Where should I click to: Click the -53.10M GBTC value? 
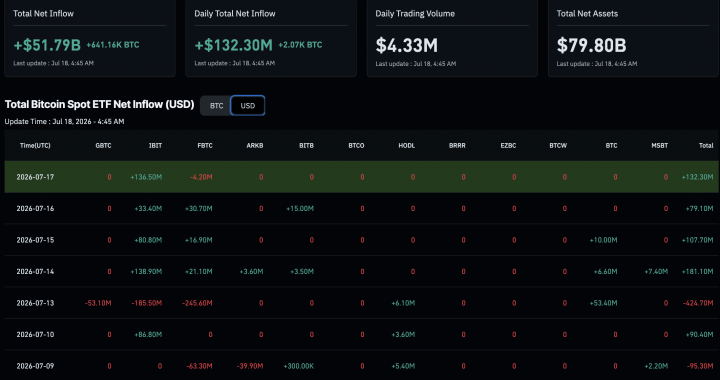point(98,303)
